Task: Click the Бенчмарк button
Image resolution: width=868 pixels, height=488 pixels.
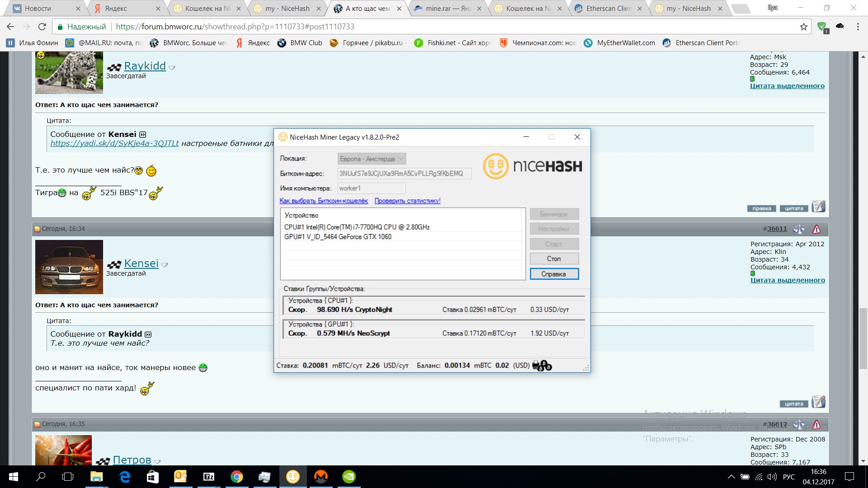Action: [x=554, y=214]
